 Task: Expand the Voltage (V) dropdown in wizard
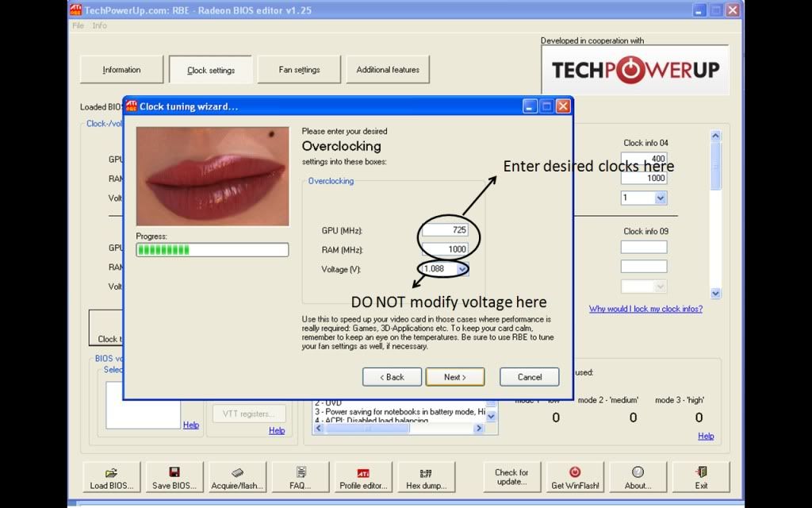click(462, 269)
